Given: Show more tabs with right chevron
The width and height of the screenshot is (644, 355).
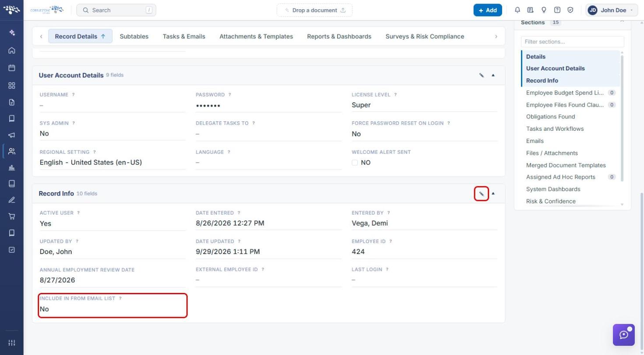Looking at the screenshot, I should pos(496,36).
